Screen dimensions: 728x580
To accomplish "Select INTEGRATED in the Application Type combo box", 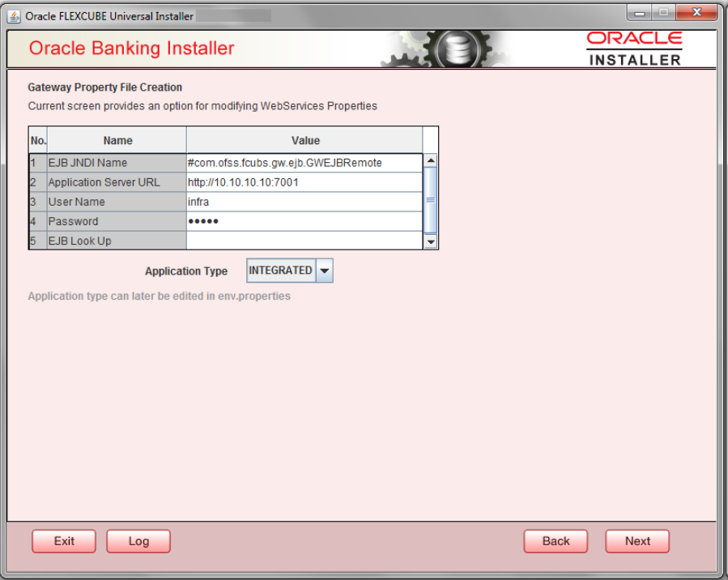I will coord(283,271).
